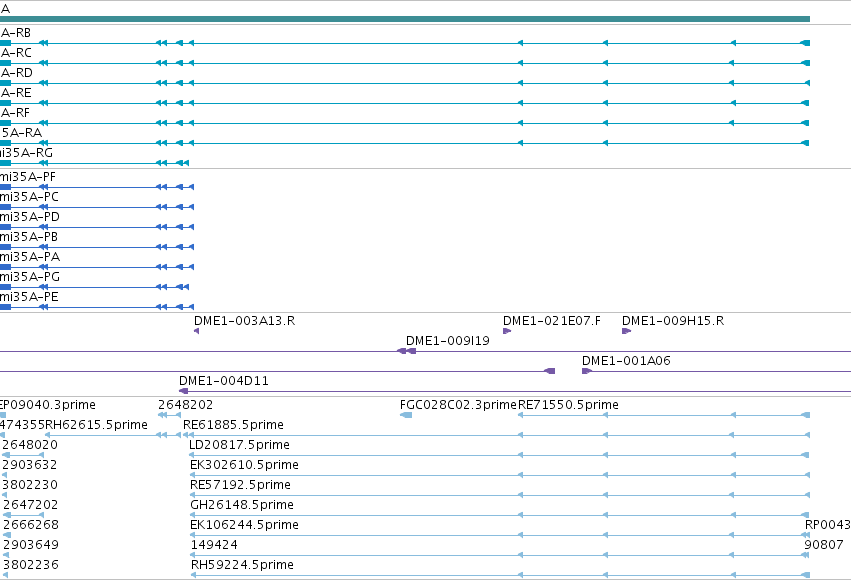Screen dimensions: 851x580
Task: Select the FGC028C02.3prime EST label
Action: 458,405
